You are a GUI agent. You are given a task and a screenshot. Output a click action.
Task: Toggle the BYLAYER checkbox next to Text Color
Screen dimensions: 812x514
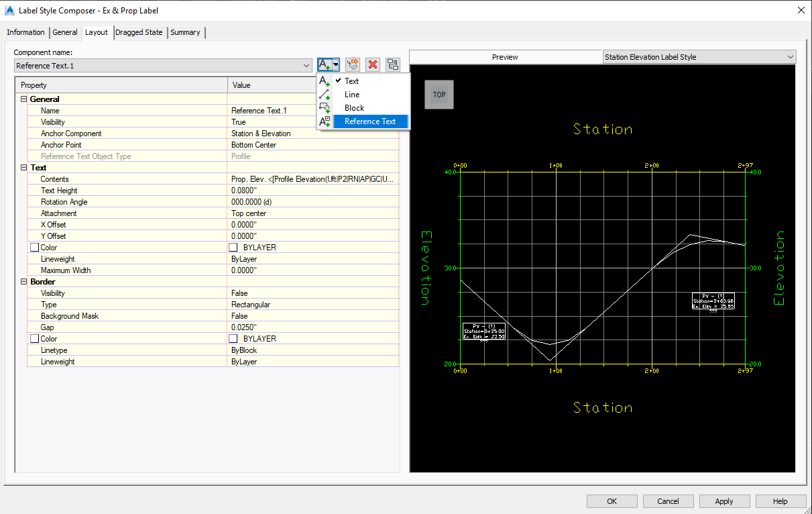pos(233,247)
